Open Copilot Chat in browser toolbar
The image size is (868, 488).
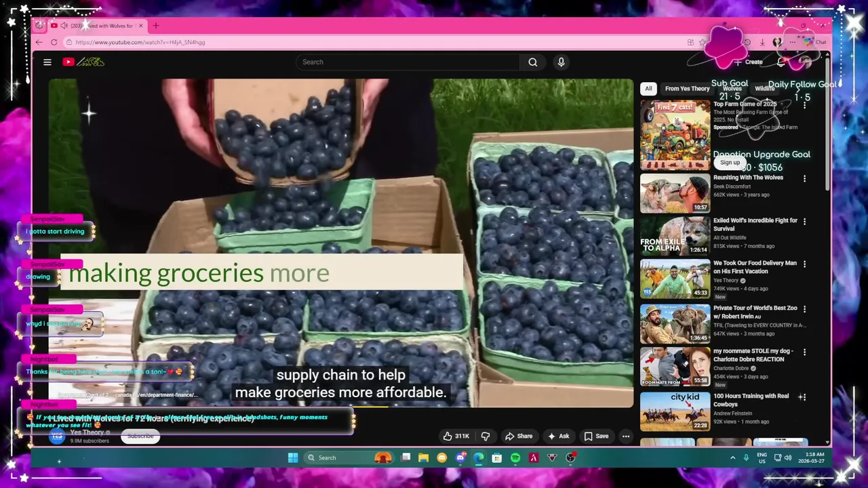pyautogui.click(x=816, y=42)
